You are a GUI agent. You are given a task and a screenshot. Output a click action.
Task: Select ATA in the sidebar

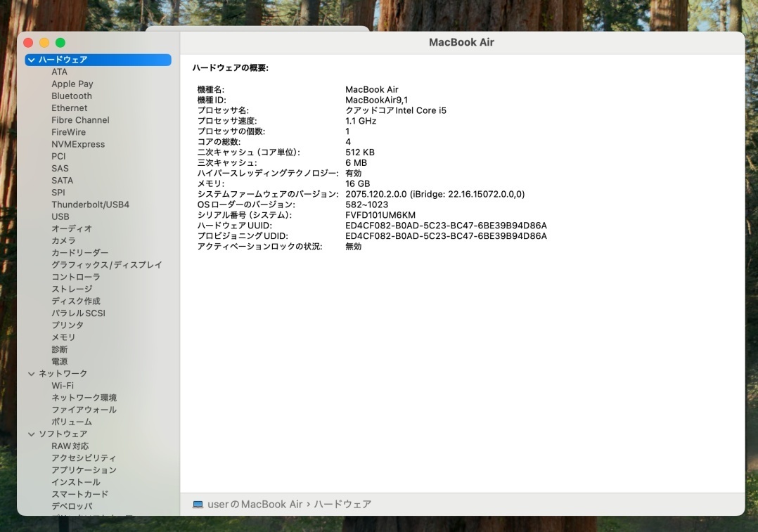coord(60,72)
